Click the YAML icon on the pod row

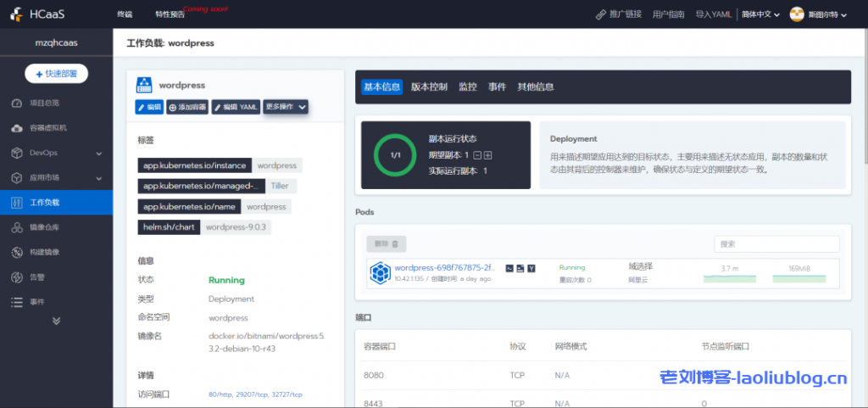531,268
